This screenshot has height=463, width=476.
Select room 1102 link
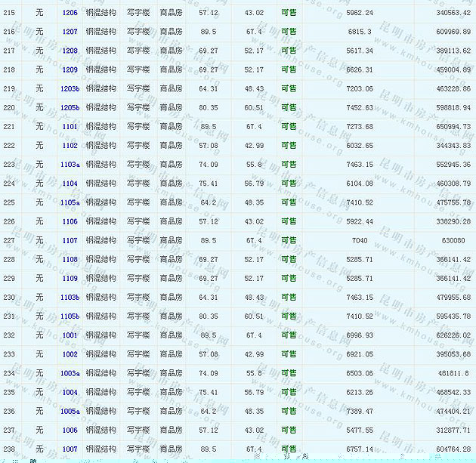coord(70,146)
